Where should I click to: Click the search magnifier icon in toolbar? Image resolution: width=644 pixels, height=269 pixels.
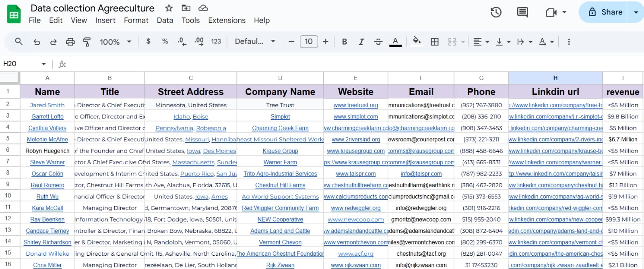(x=19, y=41)
